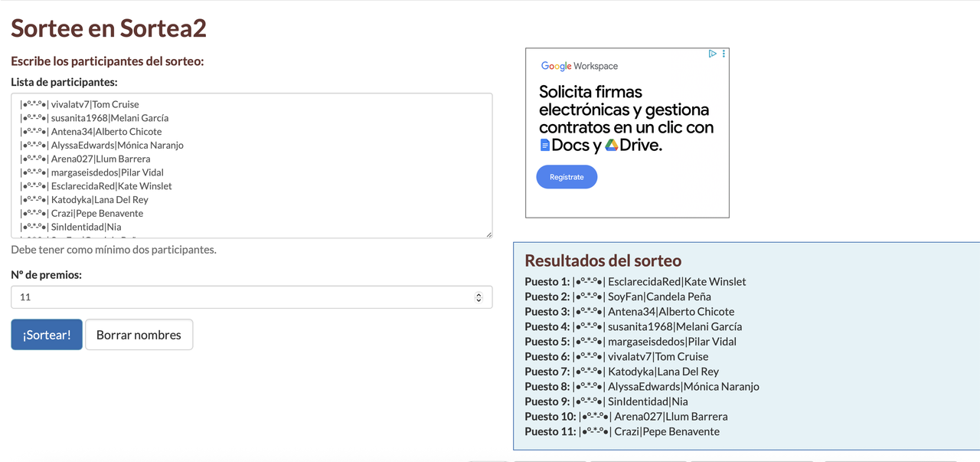Screen dimensions: 980x462
Task: Select participant line Arena027|Llum Barrera in list
Action: (85, 159)
